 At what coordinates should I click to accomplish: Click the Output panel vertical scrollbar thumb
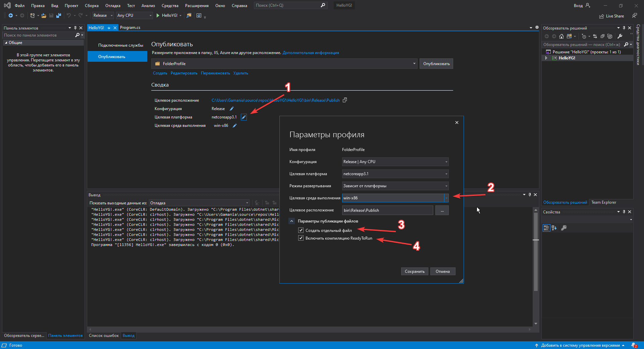536,252
